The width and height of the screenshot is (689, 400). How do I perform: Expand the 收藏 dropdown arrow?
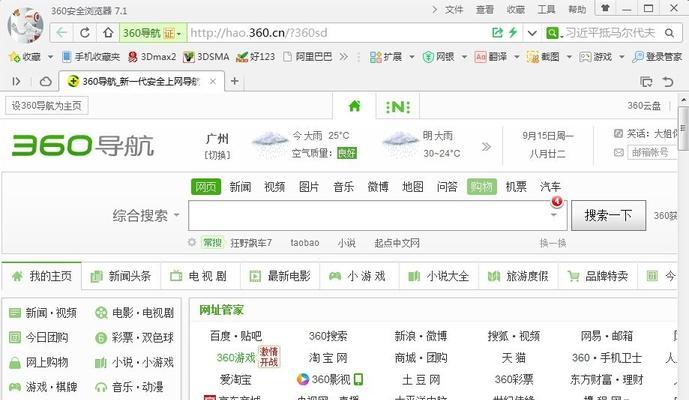click(50, 57)
